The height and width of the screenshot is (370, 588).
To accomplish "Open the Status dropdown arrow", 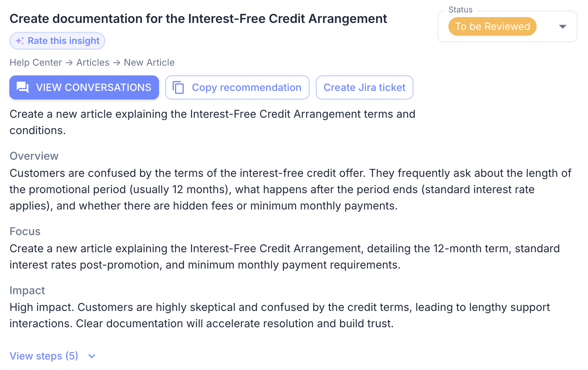I will click(x=562, y=26).
